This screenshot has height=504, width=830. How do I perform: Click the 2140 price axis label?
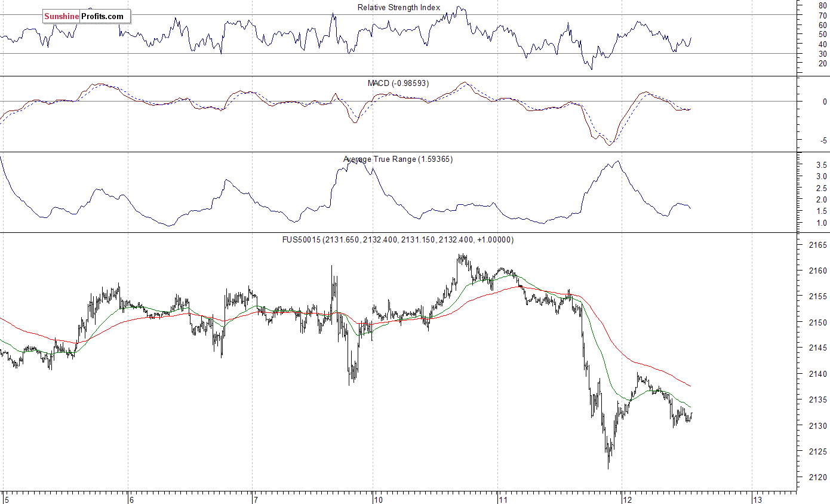pos(817,374)
